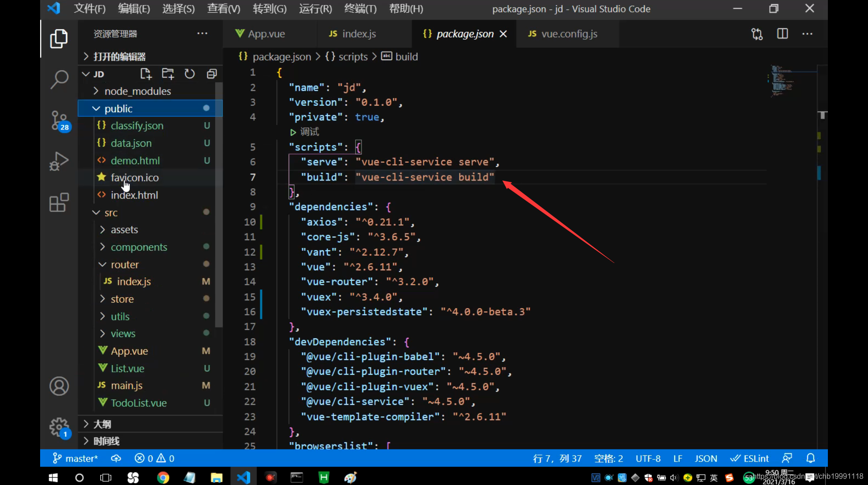Click the explorer vertical scrollbar
The width and height of the screenshot is (868, 485).
(219, 205)
